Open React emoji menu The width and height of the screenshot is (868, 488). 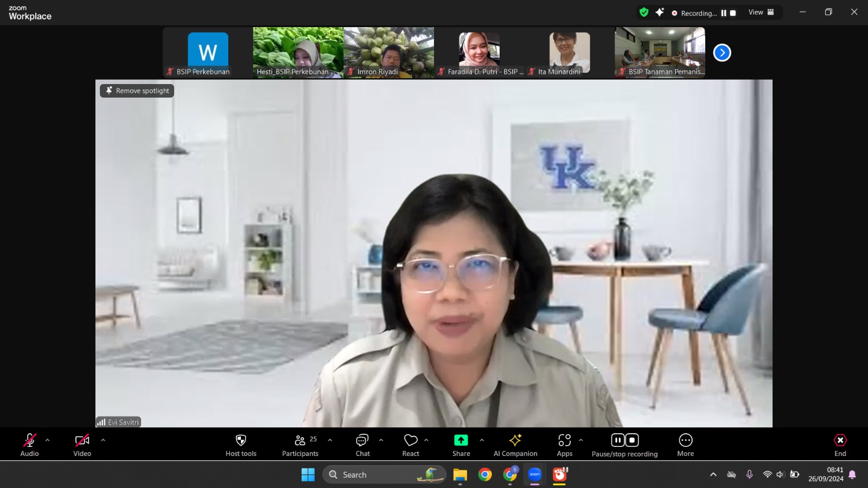(411, 445)
